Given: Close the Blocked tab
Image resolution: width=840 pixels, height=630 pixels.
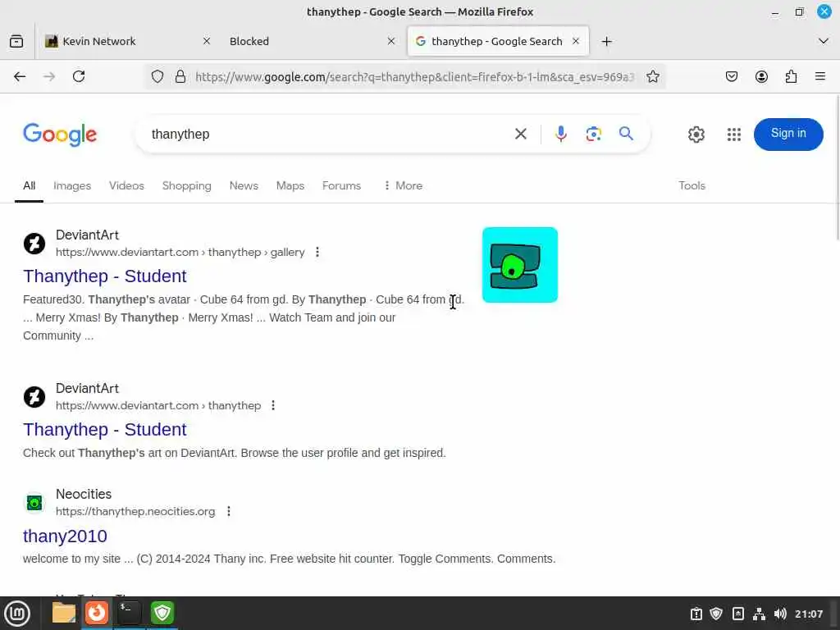Looking at the screenshot, I should pyautogui.click(x=391, y=41).
